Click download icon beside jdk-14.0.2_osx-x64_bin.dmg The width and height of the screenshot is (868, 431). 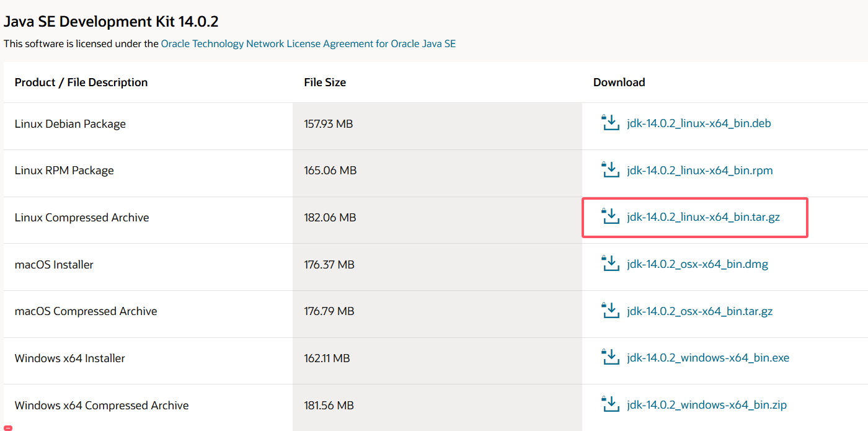pos(611,263)
